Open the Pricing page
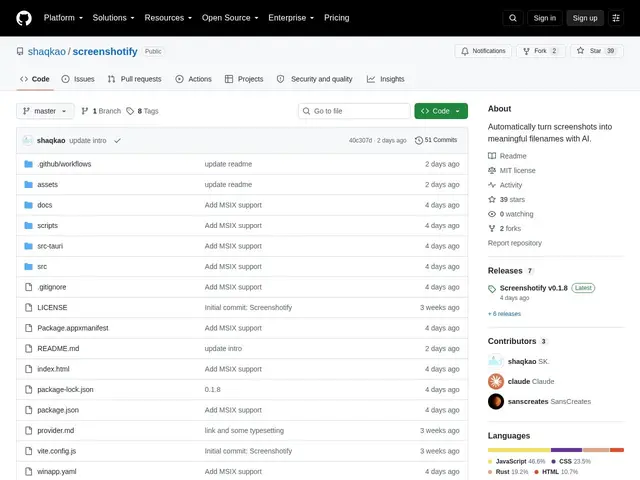 click(x=336, y=18)
